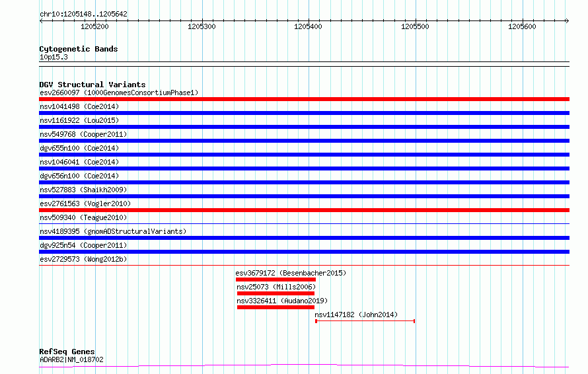Screen dimensions: 588x374
Task: Click the blue bar under nsv1041498
Action: [x=304, y=113]
